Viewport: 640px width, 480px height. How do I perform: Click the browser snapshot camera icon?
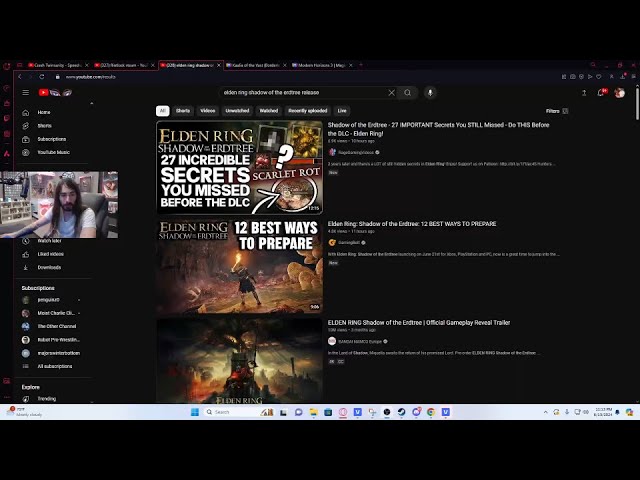point(573,77)
